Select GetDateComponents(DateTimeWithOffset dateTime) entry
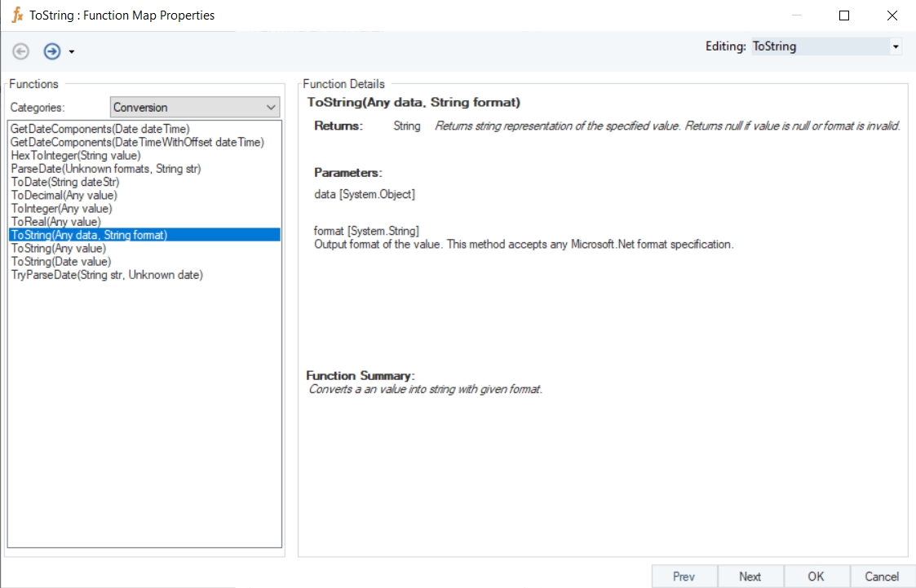 pyautogui.click(x=137, y=142)
